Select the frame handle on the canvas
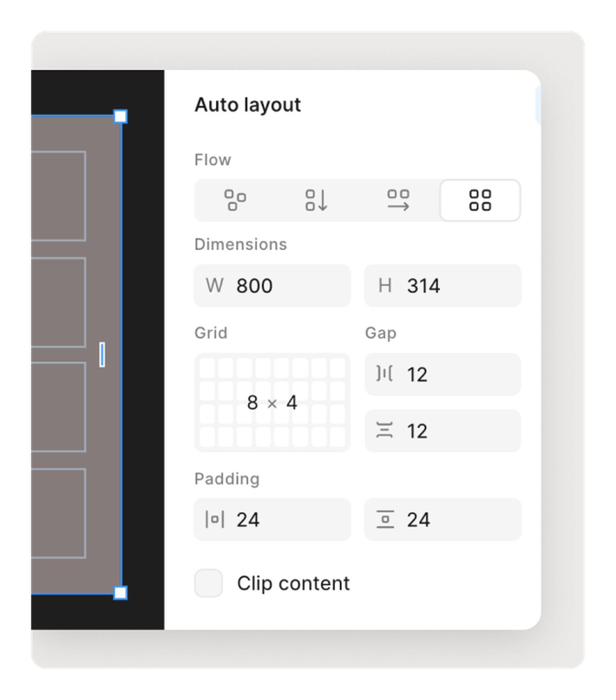The width and height of the screenshot is (616, 700). click(x=120, y=115)
